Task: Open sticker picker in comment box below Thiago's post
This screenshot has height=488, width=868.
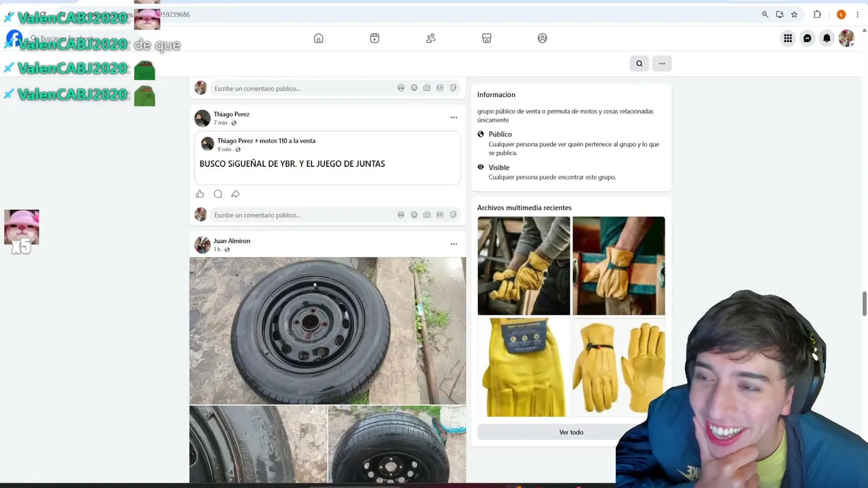Action: 453,215
